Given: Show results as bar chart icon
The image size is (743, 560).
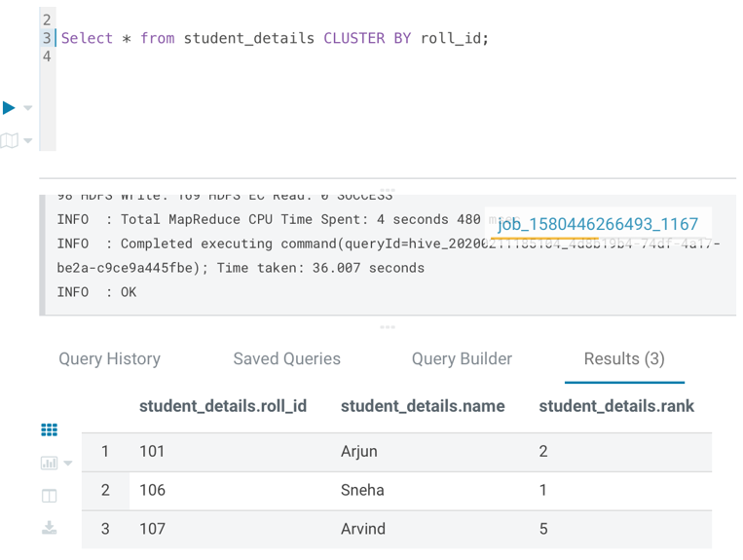Looking at the screenshot, I should pos(49,463).
